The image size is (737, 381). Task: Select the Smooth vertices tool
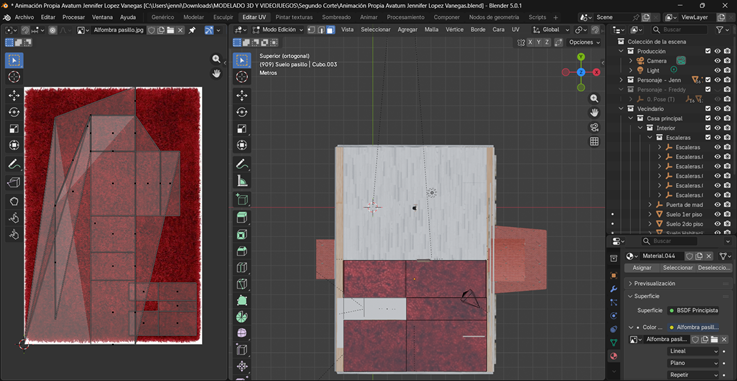tap(242, 333)
